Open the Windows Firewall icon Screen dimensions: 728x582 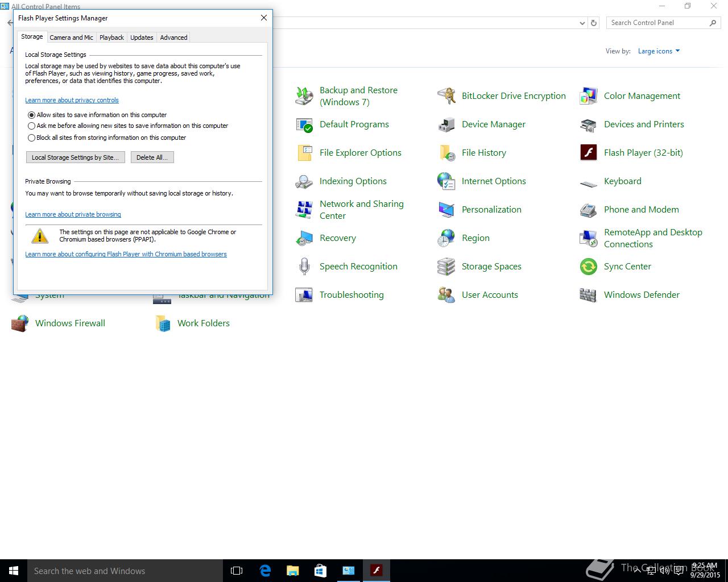(x=20, y=323)
